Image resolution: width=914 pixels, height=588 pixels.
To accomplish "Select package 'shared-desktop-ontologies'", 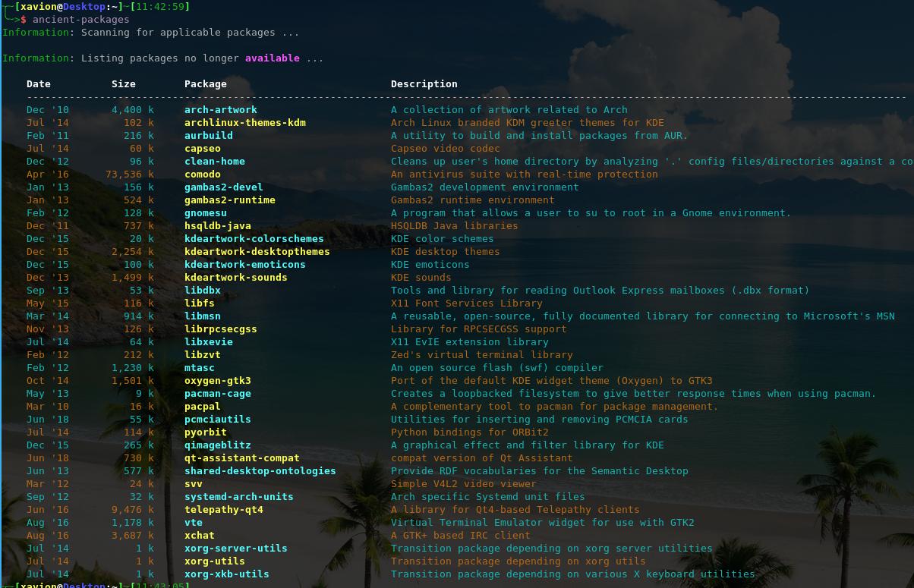I will [260, 470].
